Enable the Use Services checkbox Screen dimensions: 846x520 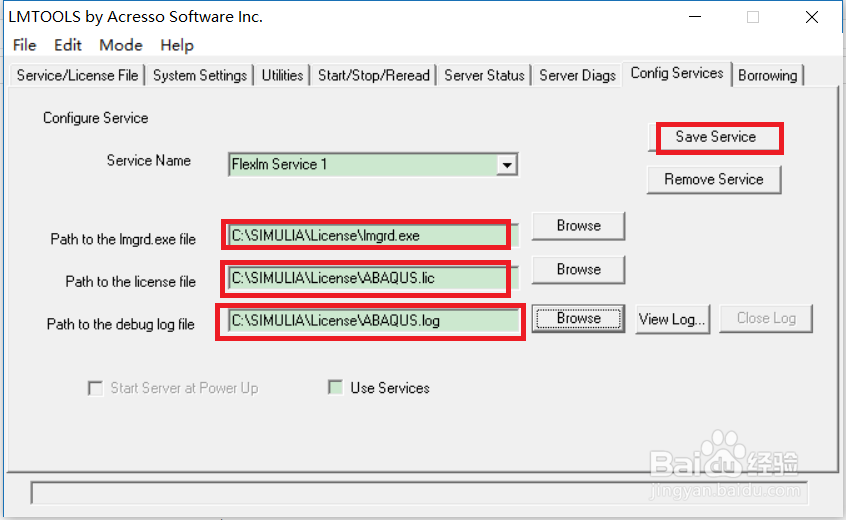(x=336, y=387)
